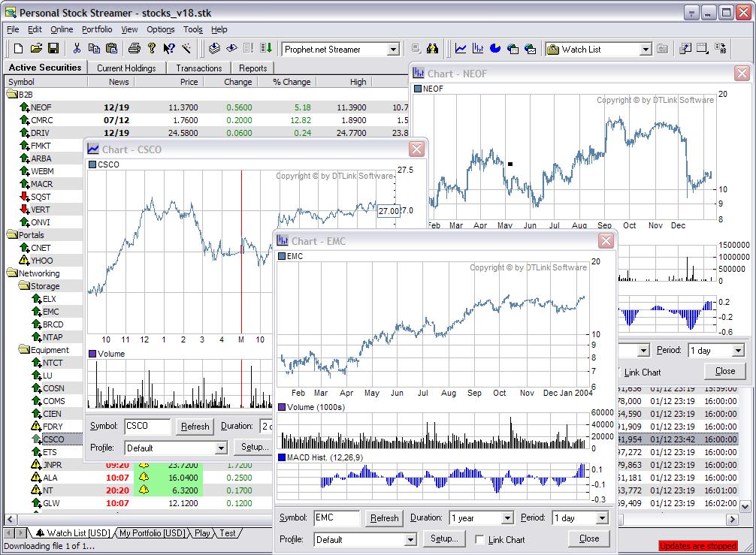Click the Save file toolbar icon

(53, 49)
